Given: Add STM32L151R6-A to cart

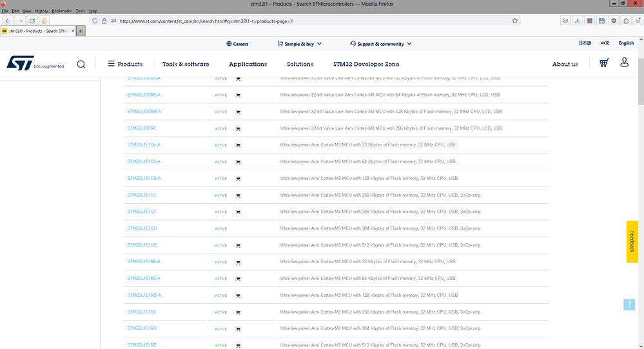Looking at the screenshot, I should click(239, 263).
